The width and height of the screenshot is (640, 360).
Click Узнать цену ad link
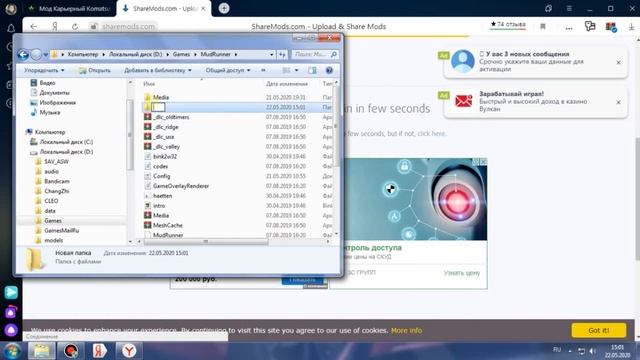(x=462, y=273)
